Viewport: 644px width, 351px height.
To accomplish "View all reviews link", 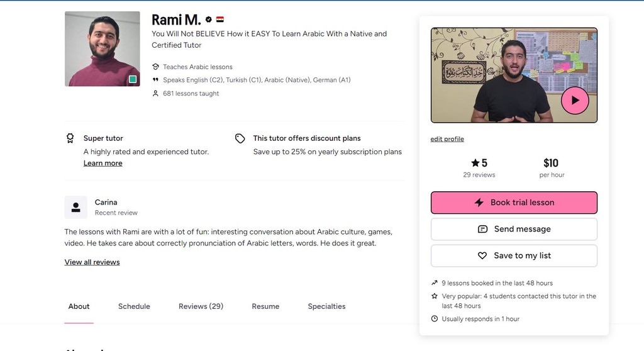I will [92, 262].
